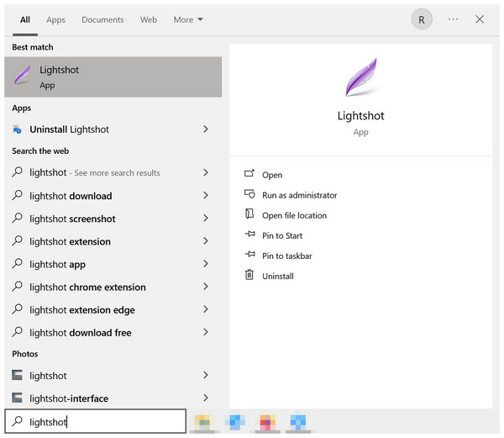Image resolution: width=504 pixels, height=438 pixels.
Task: Expand arrow for 'lightshot screenshot'
Action: (206, 218)
